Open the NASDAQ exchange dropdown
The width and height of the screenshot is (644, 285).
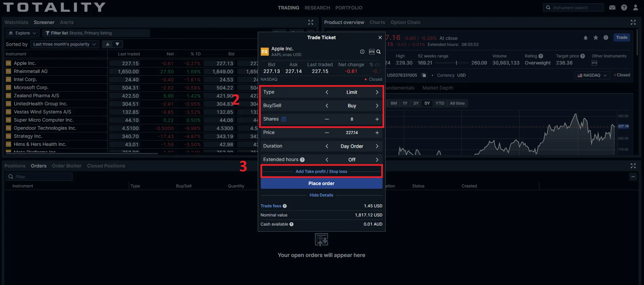point(592,75)
